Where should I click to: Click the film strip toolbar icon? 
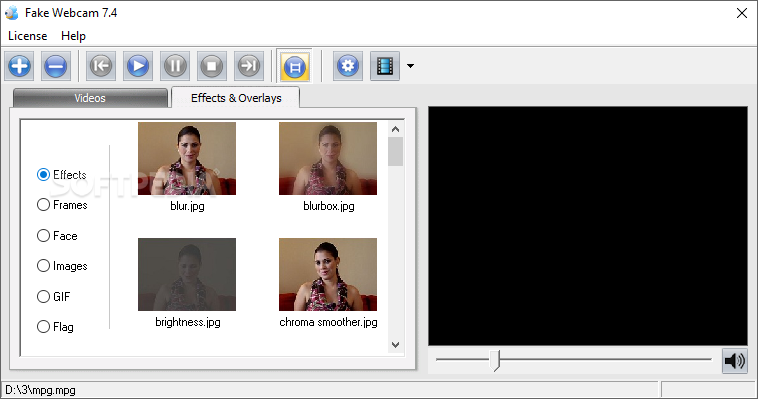click(x=385, y=66)
